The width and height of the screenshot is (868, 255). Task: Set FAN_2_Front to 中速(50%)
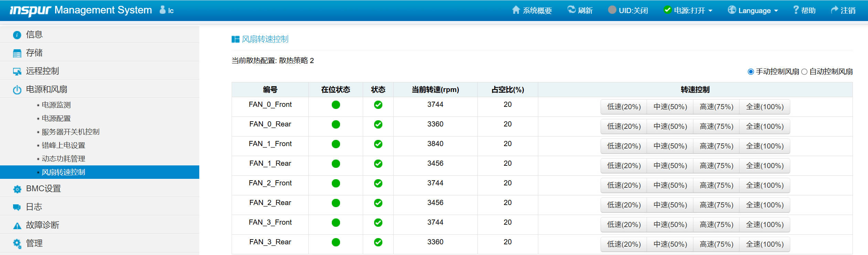(x=670, y=185)
